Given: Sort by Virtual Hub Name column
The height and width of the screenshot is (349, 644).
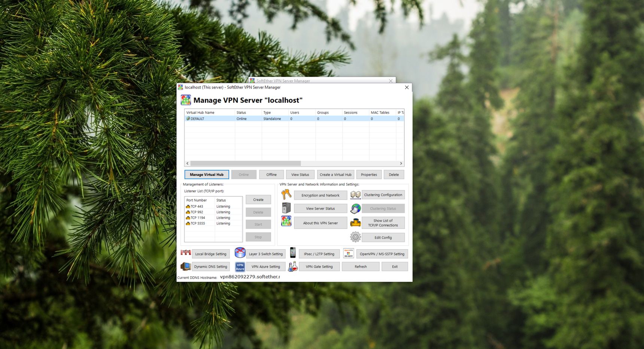Looking at the screenshot, I should [x=210, y=112].
